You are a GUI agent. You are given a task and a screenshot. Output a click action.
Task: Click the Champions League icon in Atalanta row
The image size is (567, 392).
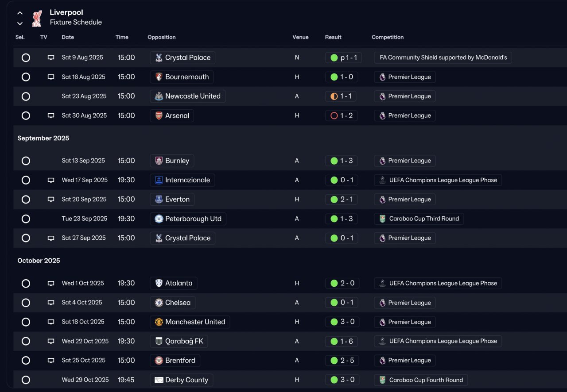[382, 283]
